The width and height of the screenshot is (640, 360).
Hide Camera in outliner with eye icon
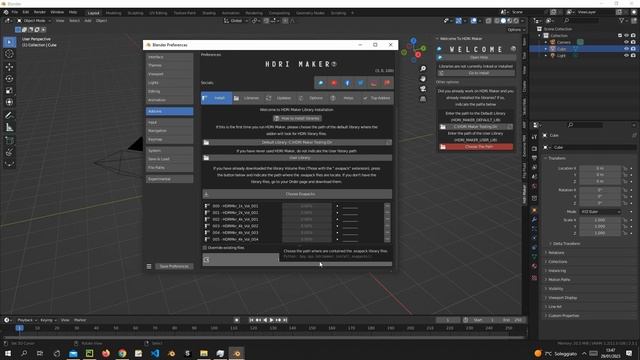pyautogui.click(x=626, y=42)
